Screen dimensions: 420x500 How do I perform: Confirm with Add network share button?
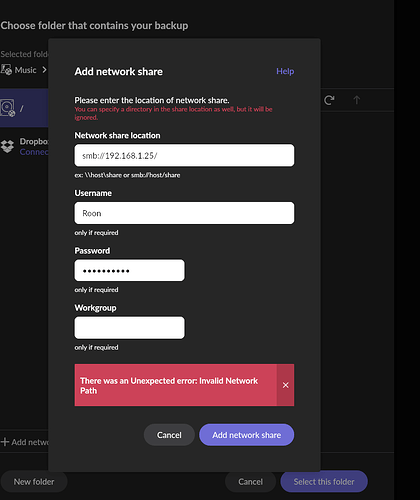tap(247, 435)
